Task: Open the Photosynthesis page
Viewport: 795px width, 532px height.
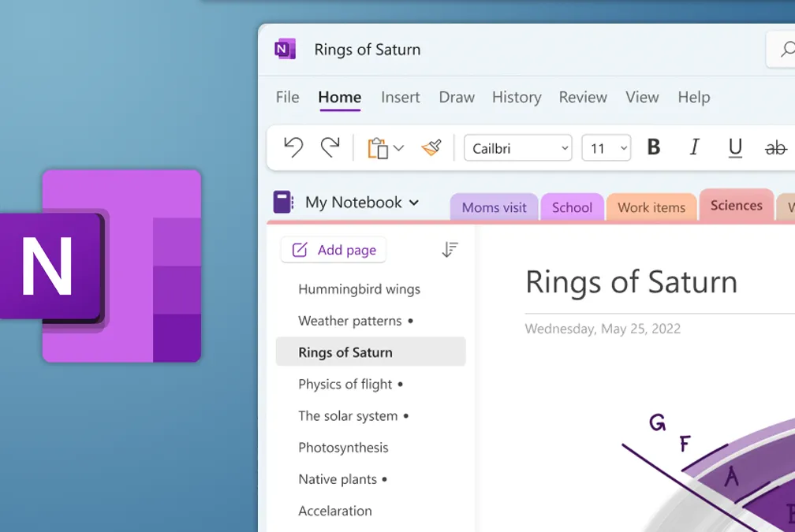Action: pos(343,447)
